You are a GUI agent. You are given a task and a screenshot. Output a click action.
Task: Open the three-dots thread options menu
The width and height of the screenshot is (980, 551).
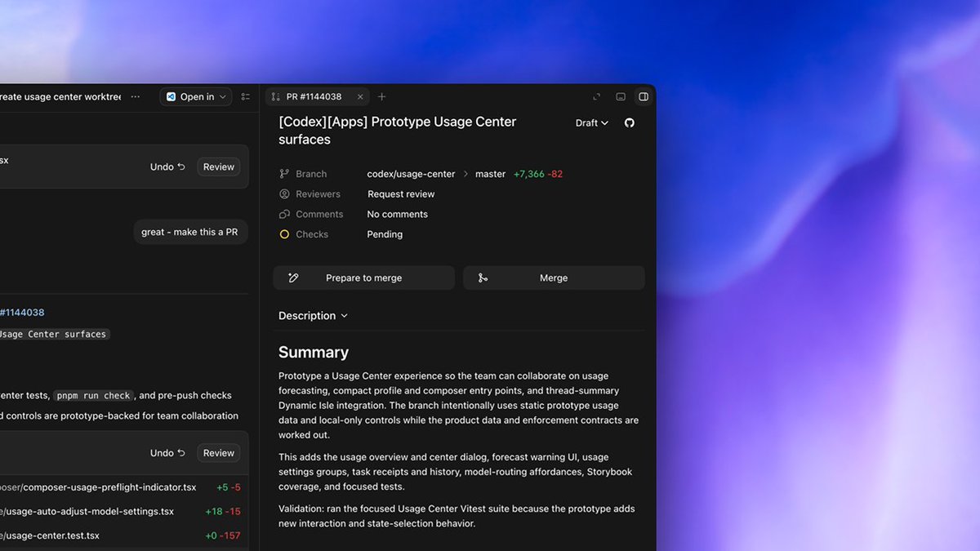[136, 96]
